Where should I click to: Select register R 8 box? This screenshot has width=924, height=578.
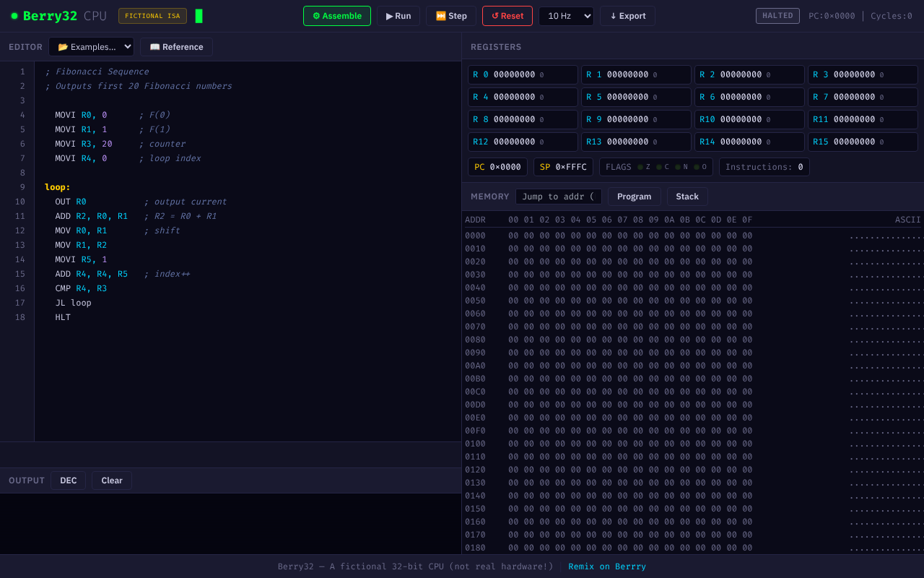523,119
